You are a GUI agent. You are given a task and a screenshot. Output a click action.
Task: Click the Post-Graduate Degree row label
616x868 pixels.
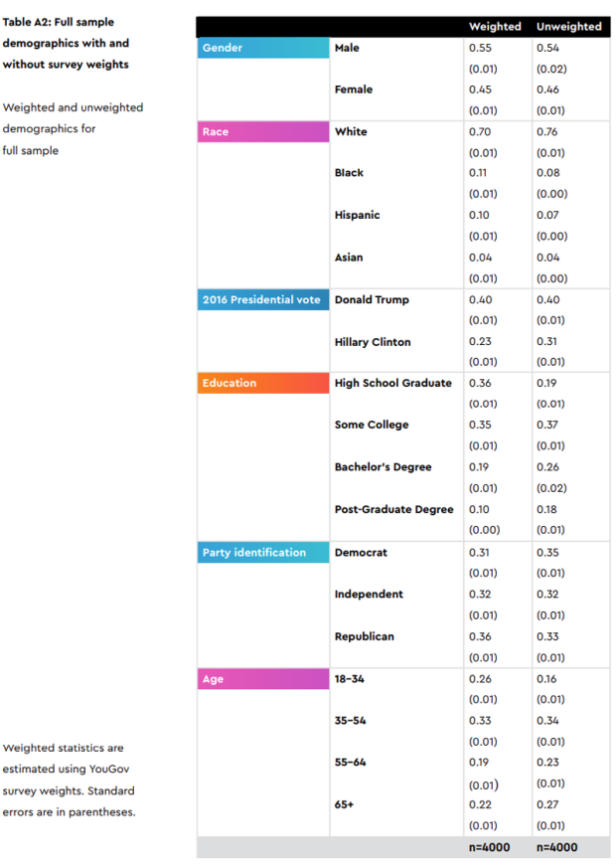393,510
